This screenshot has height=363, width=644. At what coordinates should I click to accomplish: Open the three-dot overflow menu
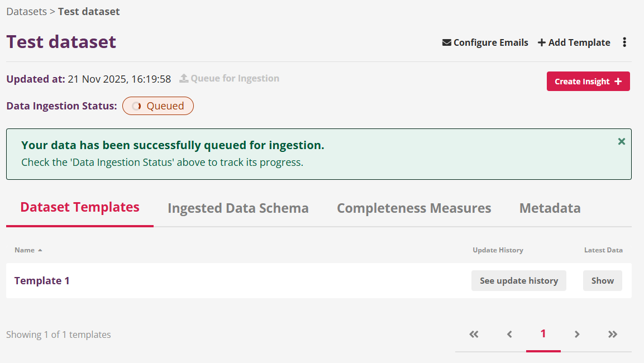click(624, 42)
